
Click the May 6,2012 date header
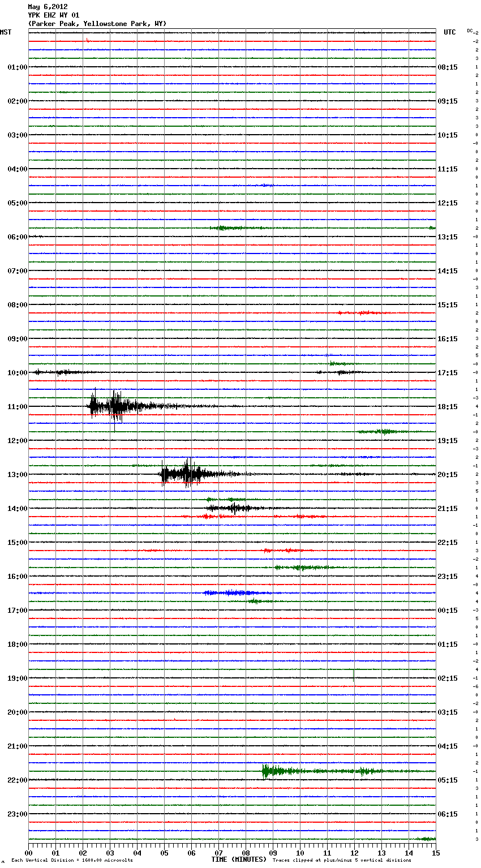pos(48,7)
